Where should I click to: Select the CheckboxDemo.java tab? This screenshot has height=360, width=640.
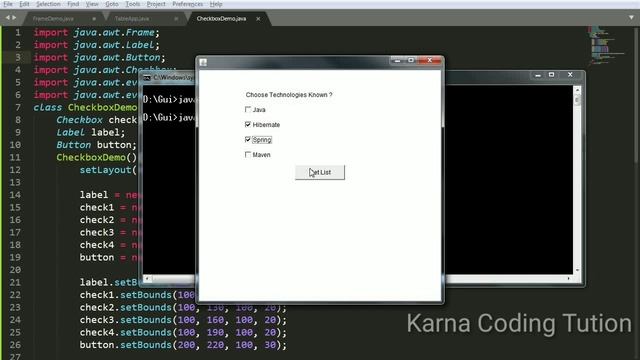221,19
